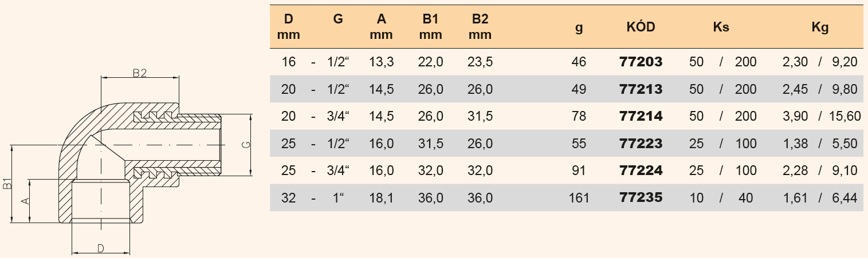The width and height of the screenshot is (868, 258).
Task: Click the lowercase g weight column header
Action: 579,27
